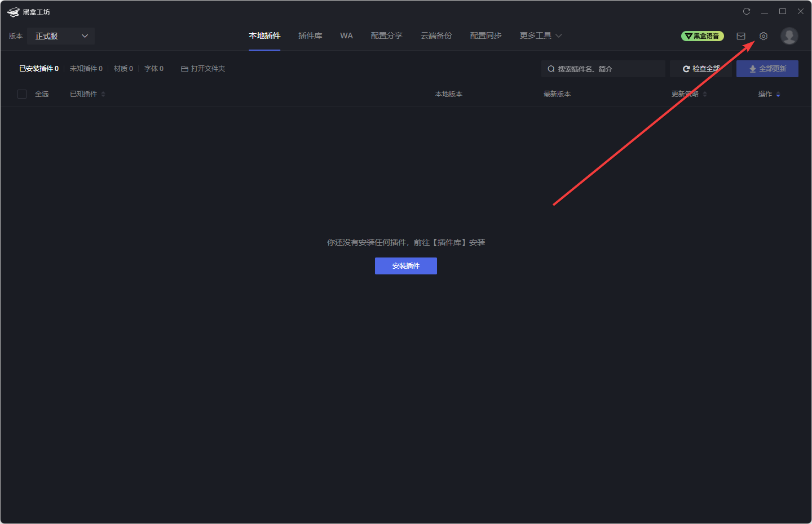Viewport: 812px width, 524px height.
Task: Click the 本地版本 column header
Action: (449, 94)
